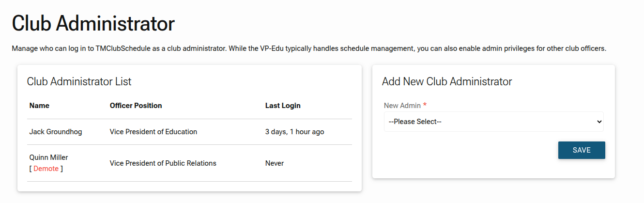Click the Vice President of Education cell
Screen dimensions: 644x203
(x=153, y=132)
